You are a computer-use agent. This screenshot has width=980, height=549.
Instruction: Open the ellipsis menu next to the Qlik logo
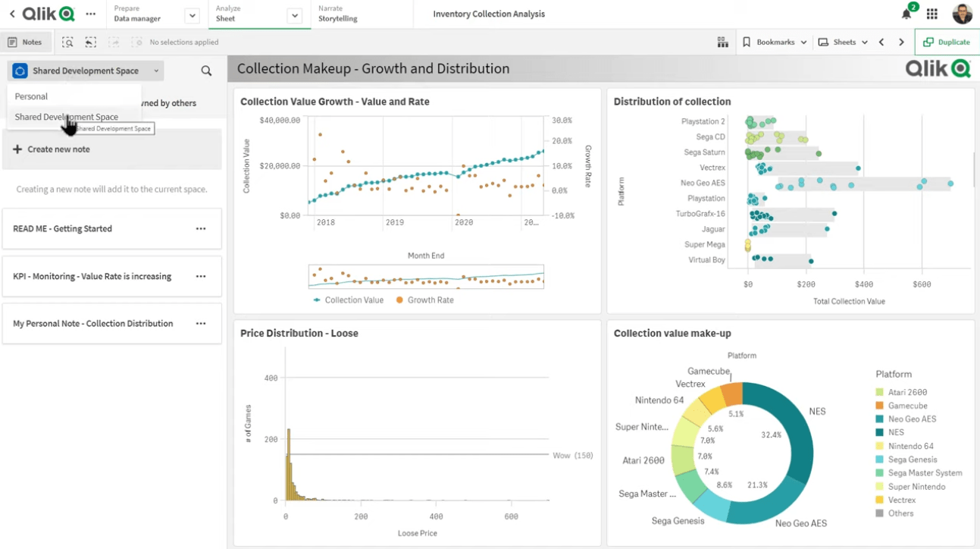(x=91, y=14)
